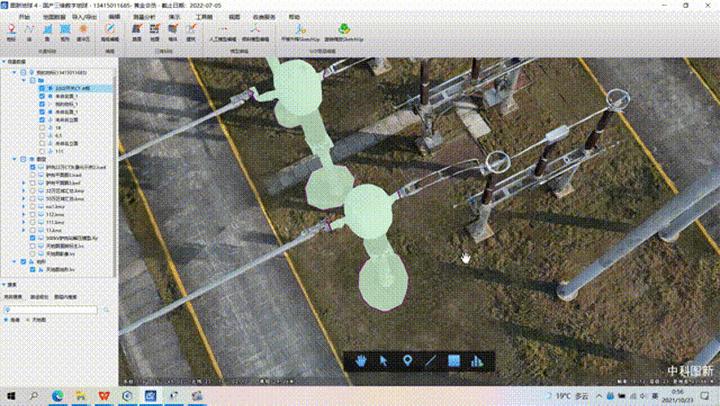Open the Windows Start menu
Viewport: 720px width, 406px height.
(x=11, y=395)
